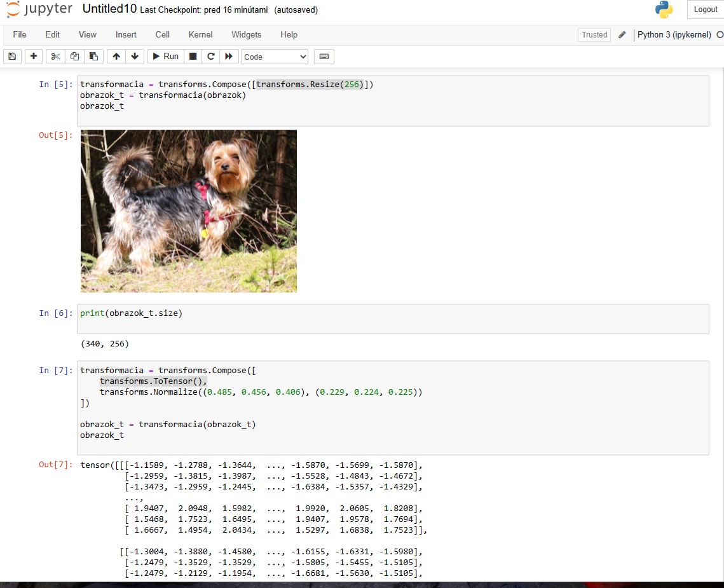Click the Logout button
This screenshot has width=724, height=588.
(x=705, y=10)
